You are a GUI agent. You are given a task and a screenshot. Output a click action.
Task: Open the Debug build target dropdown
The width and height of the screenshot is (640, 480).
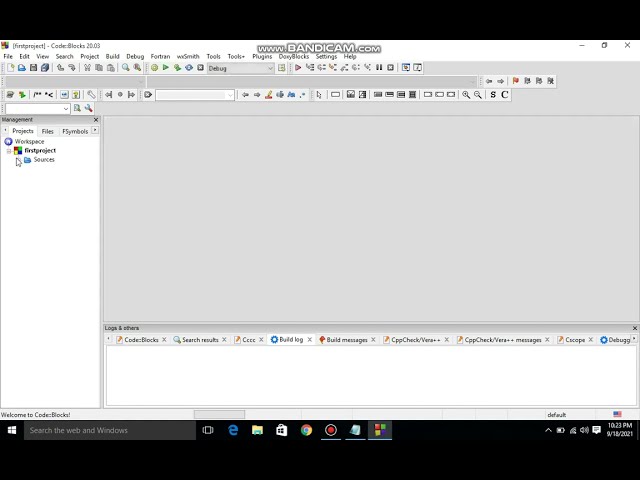coord(241,68)
